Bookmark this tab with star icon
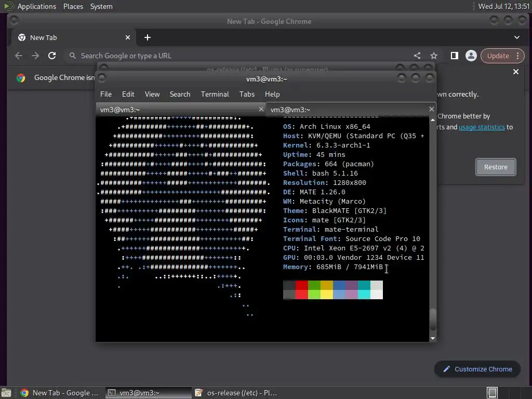Viewport: 532px width, 399px height. tap(434, 56)
